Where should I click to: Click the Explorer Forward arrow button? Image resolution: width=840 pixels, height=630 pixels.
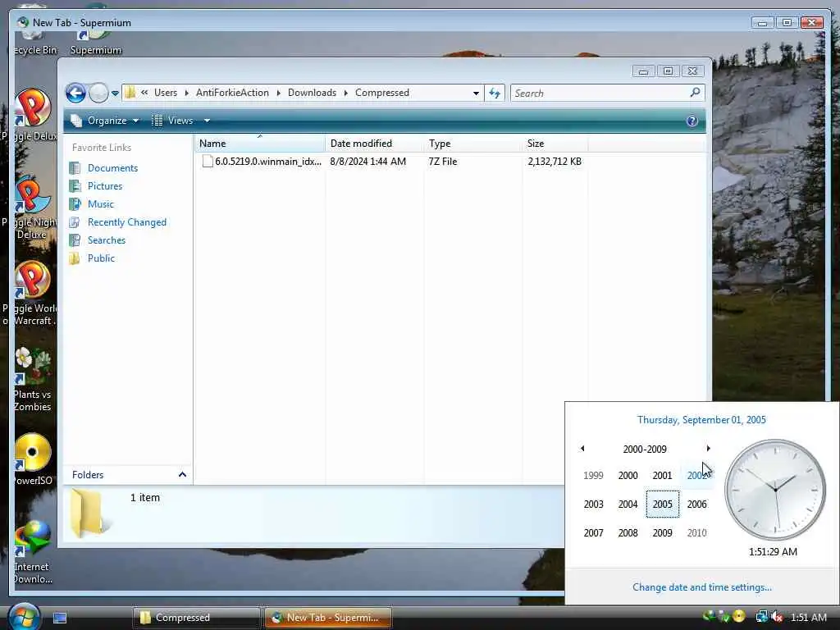pos(98,94)
